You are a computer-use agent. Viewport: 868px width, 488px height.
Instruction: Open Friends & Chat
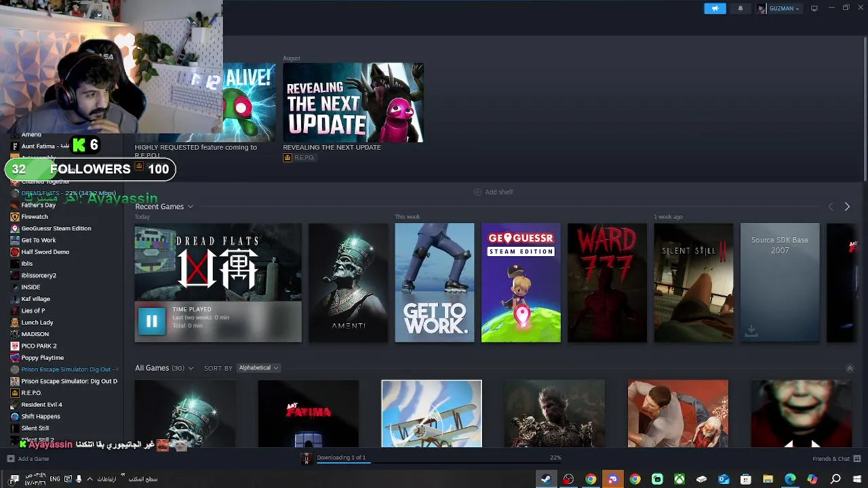coord(836,459)
